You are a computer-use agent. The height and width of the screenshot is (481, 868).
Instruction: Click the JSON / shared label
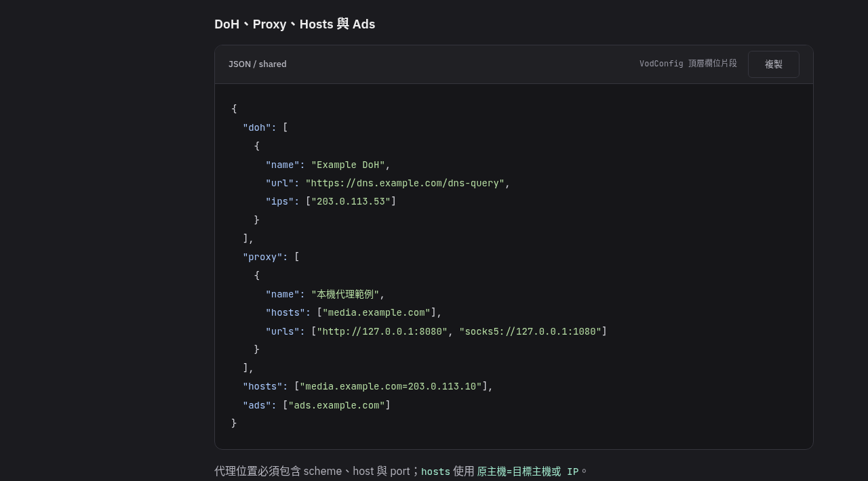(x=257, y=64)
